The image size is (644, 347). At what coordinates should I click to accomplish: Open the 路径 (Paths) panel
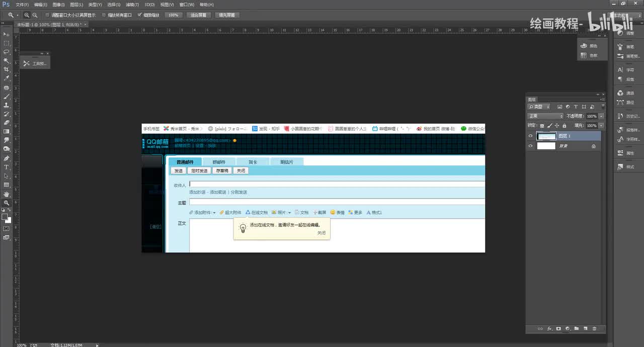[x=626, y=102]
